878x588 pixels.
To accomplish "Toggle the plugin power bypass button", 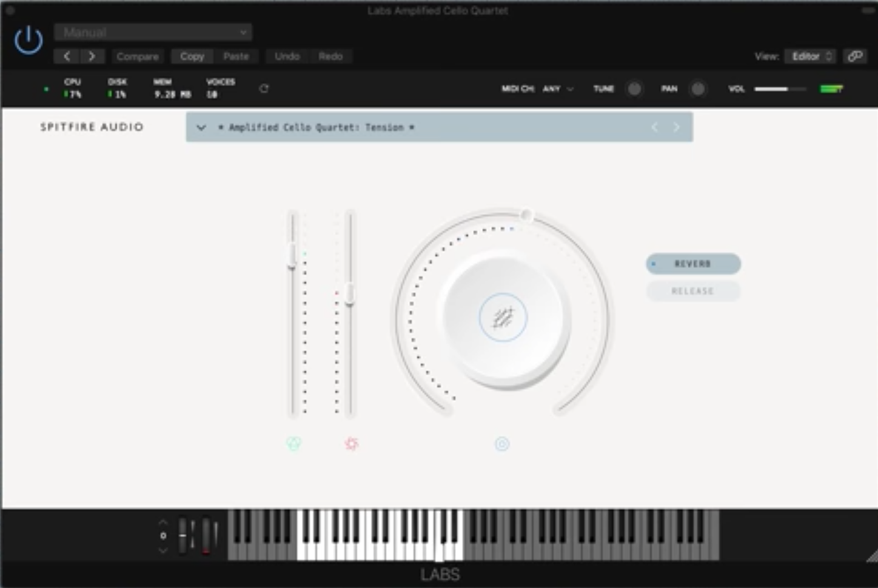I will 28,41.
